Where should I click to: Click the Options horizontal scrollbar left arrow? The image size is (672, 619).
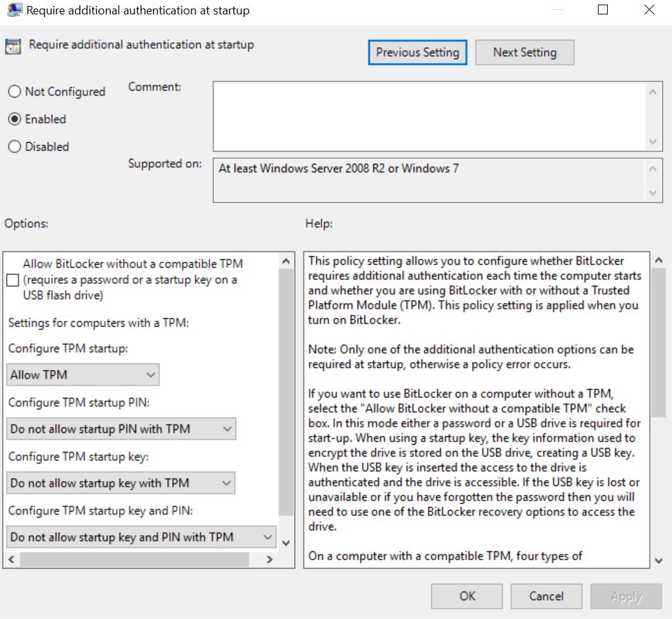coord(12,559)
